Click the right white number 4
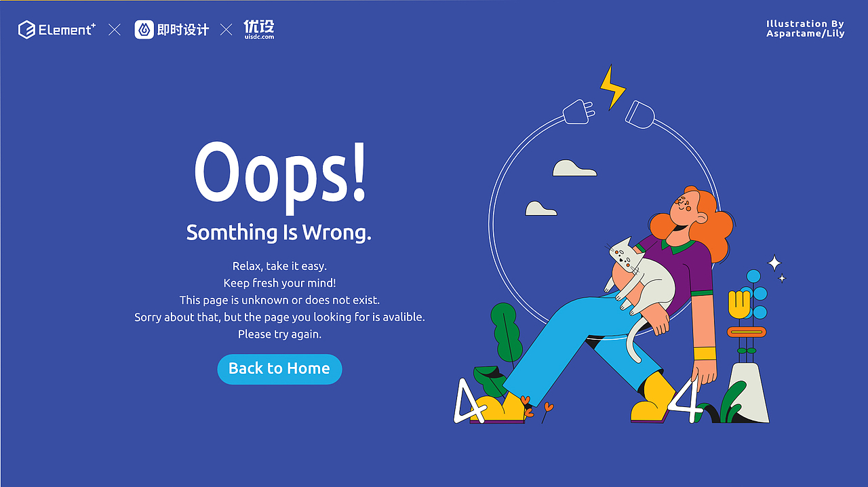The height and width of the screenshot is (487, 868). 684,400
